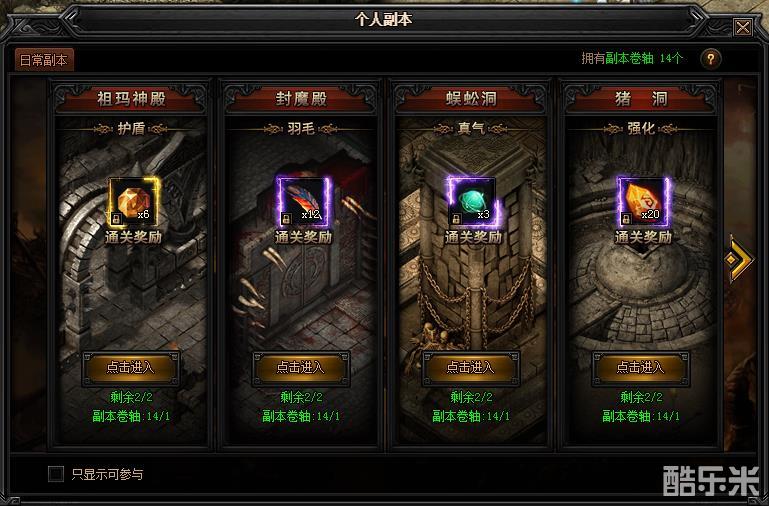Select the 封魔殿 title header
Viewport: 769px width, 506px height.
pos(301,99)
